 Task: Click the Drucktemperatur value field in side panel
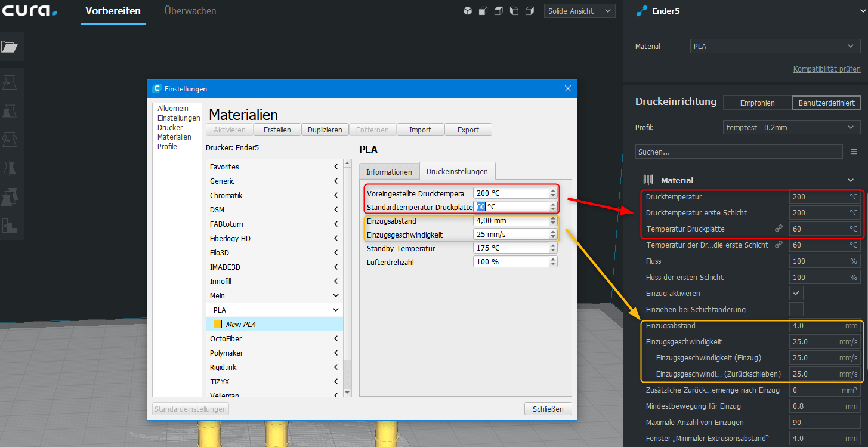tap(824, 196)
